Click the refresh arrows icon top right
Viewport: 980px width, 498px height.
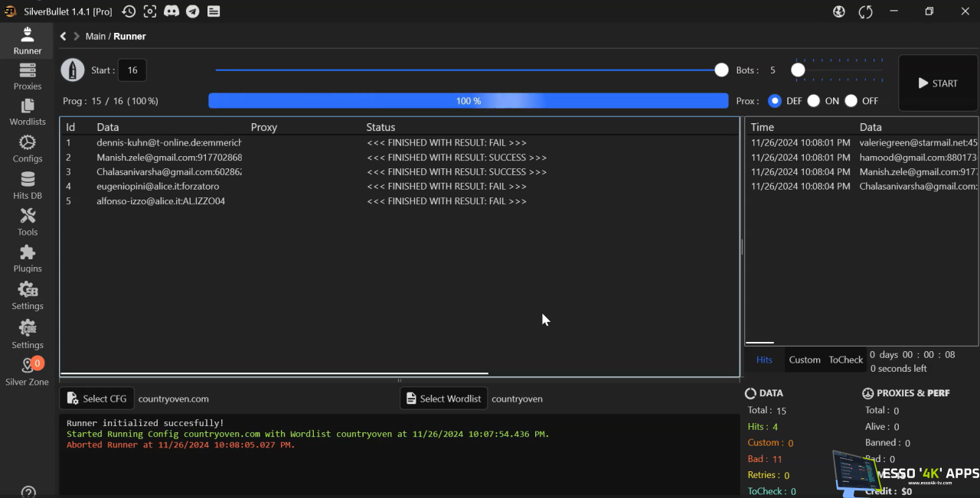coord(866,11)
